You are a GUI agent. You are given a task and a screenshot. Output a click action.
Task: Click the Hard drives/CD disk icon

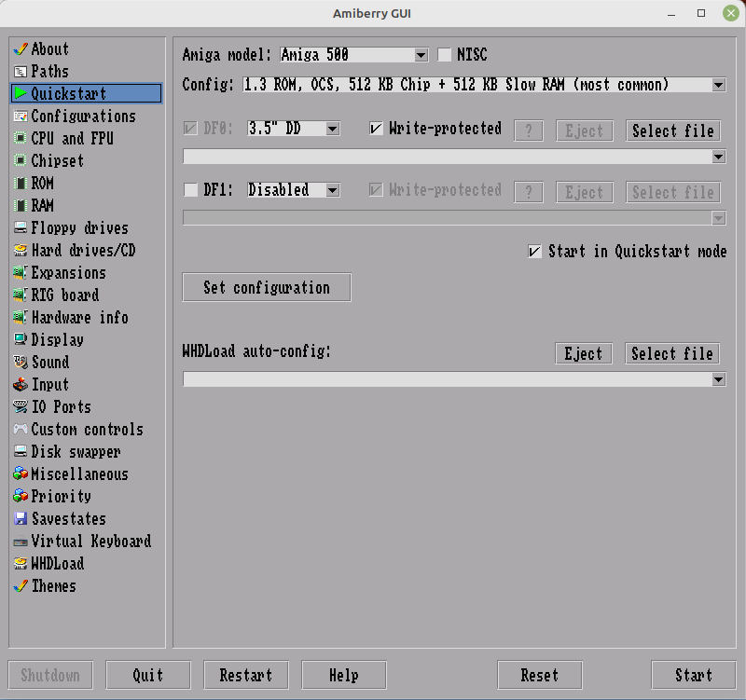click(x=21, y=250)
